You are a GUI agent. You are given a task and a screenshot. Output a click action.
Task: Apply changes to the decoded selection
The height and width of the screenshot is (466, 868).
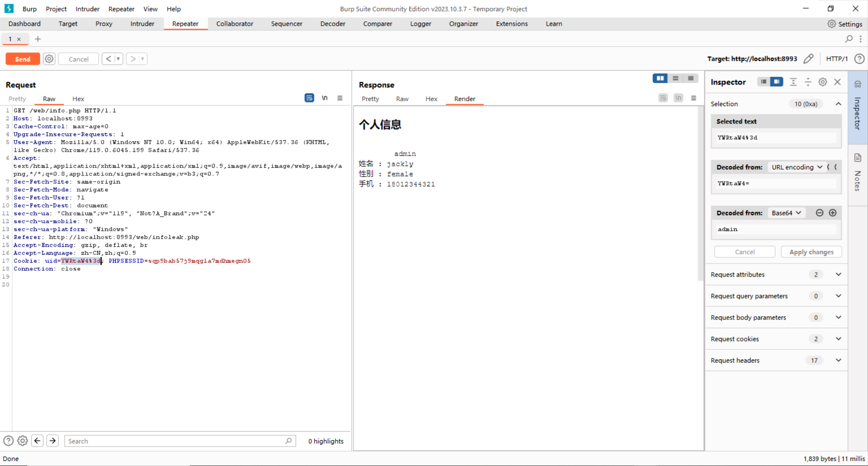pyautogui.click(x=811, y=252)
